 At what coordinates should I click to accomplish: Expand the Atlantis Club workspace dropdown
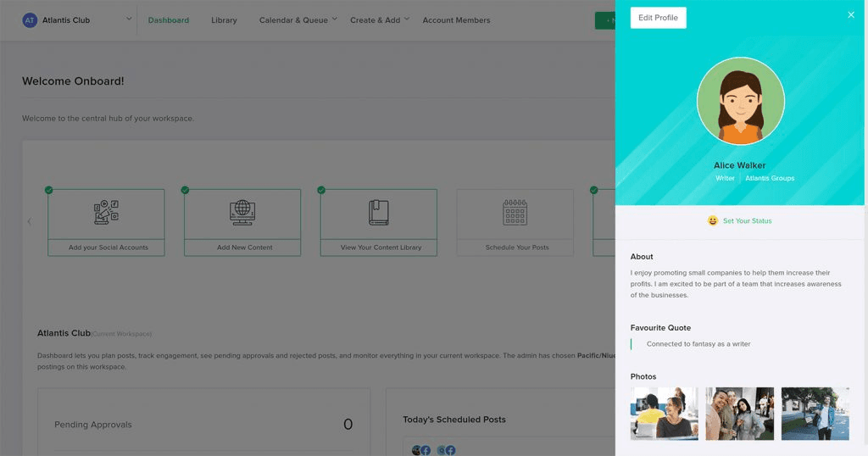tap(129, 19)
